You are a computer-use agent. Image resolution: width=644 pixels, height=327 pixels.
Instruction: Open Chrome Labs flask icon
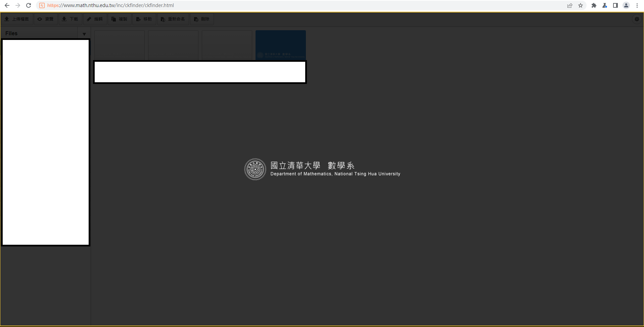point(605,5)
